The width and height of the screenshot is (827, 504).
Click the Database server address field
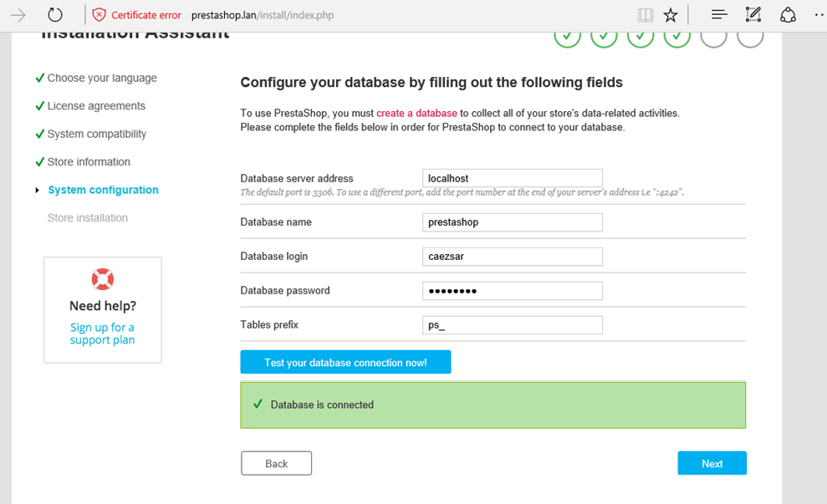coord(512,178)
